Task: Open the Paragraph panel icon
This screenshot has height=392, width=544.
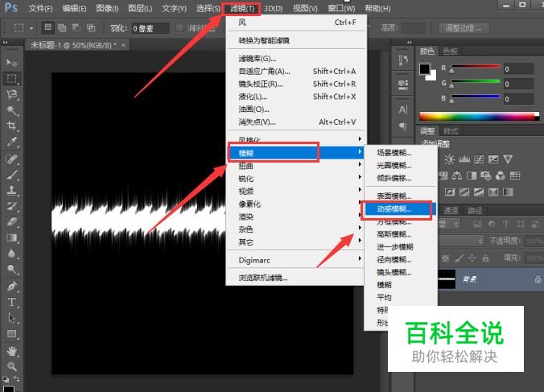Action: coord(403,126)
